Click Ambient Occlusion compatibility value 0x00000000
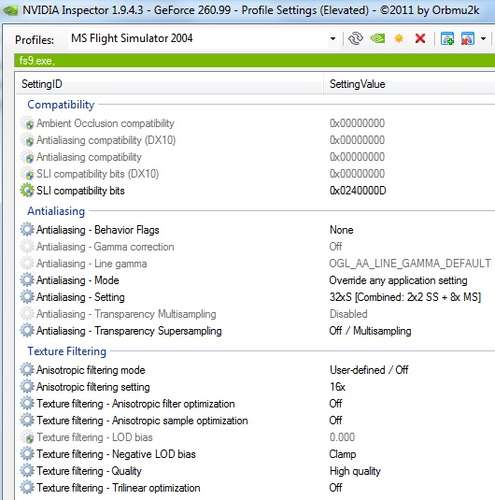This screenshot has height=500, width=495. [357, 123]
